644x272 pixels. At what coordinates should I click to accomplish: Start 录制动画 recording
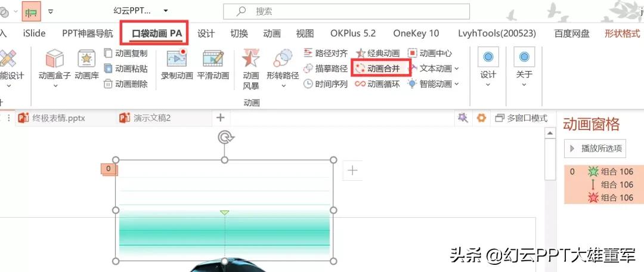coord(177,65)
